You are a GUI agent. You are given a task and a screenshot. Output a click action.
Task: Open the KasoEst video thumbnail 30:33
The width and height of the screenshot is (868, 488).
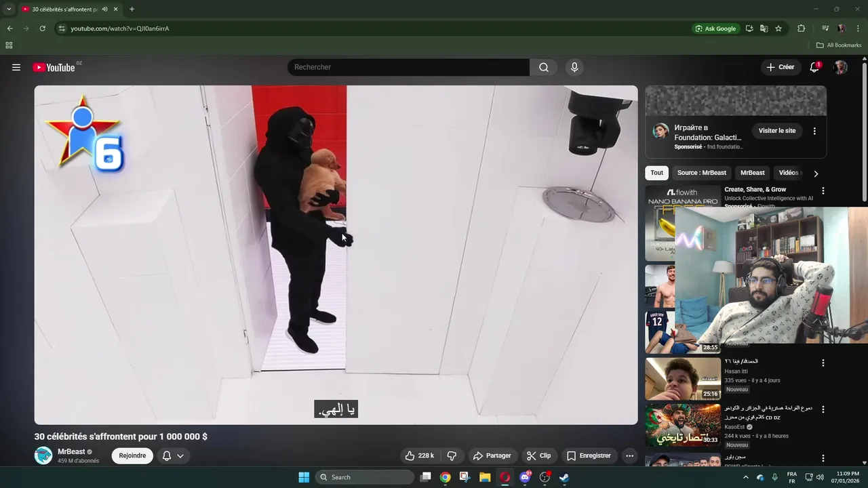pos(683,425)
